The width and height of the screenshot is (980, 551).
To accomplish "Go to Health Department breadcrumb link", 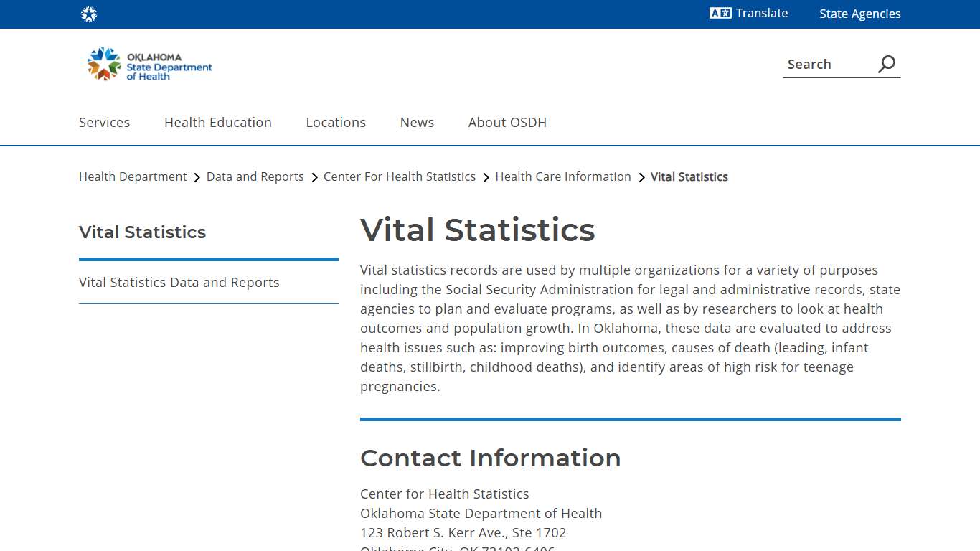I will [x=133, y=176].
